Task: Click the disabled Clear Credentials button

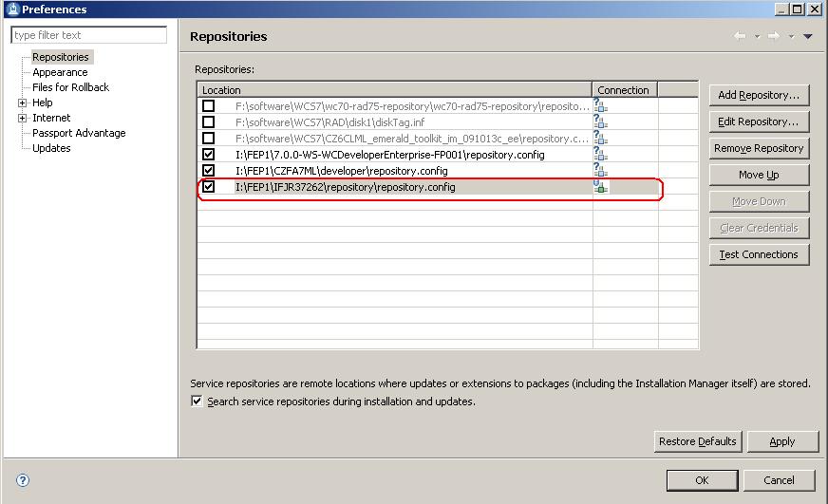Action: (x=759, y=228)
